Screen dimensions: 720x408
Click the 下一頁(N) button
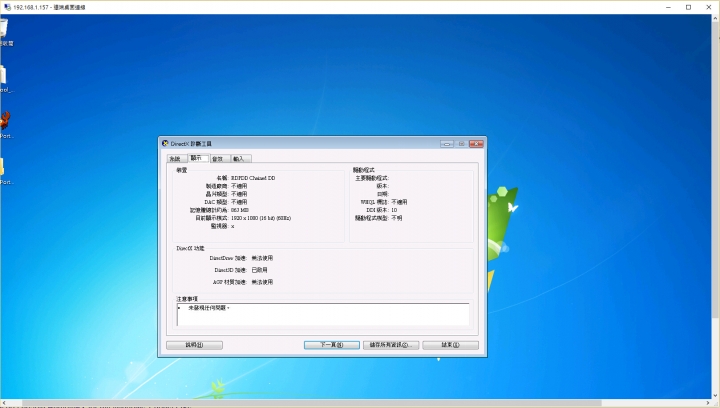point(332,345)
